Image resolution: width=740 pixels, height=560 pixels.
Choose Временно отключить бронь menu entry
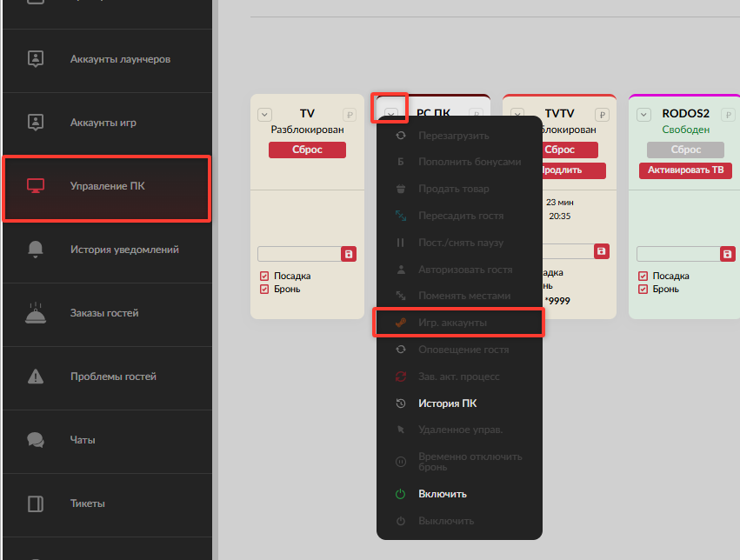pos(459,462)
